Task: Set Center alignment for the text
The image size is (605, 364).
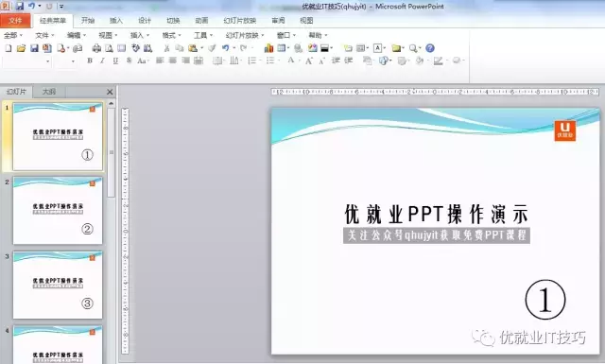Action: click(173, 61)
